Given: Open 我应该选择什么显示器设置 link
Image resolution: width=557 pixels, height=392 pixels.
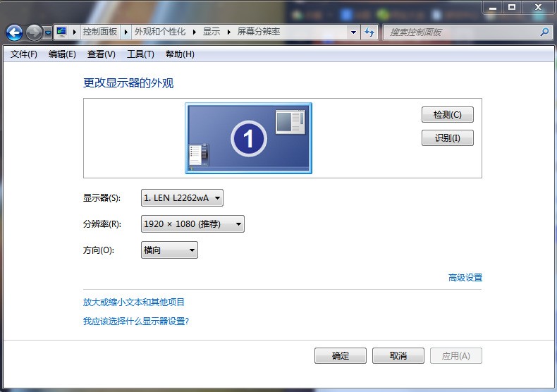Looking at the screenshot, I should 136,321.
